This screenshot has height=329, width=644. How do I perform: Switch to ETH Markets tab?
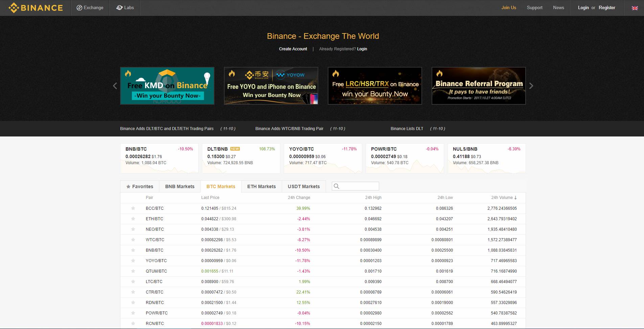261,186
